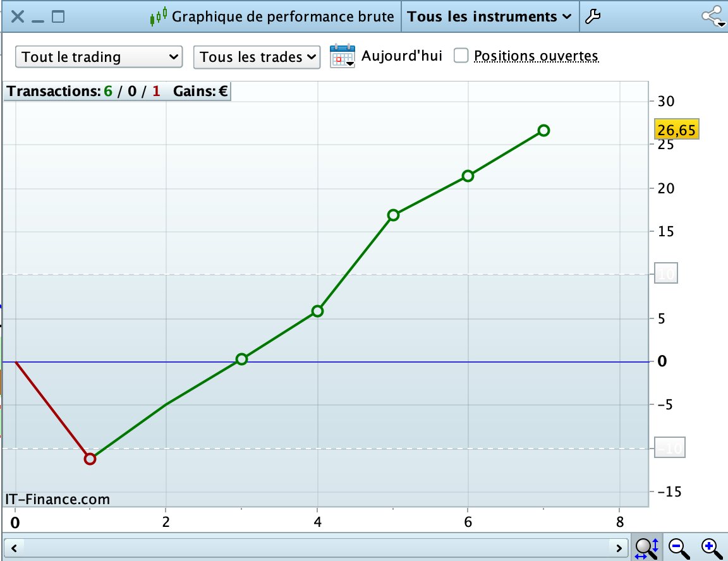Click the IT-Finance.com text
728x561 pixels.
pos(58,499)
